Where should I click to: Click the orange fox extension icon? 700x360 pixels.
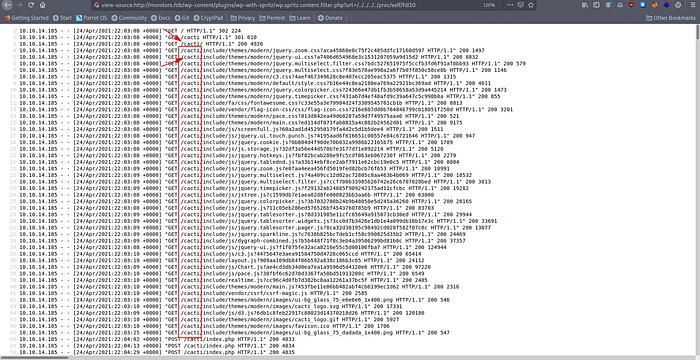coord(655,5)
